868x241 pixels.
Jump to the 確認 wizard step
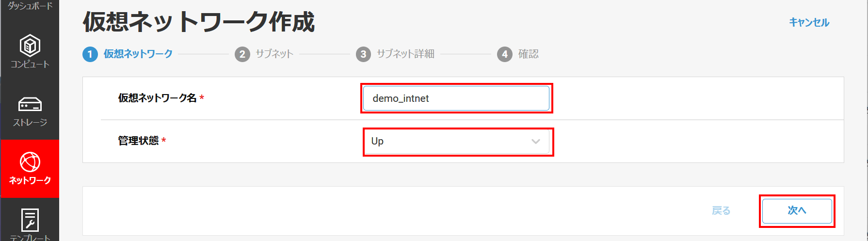tap(528, 54)
